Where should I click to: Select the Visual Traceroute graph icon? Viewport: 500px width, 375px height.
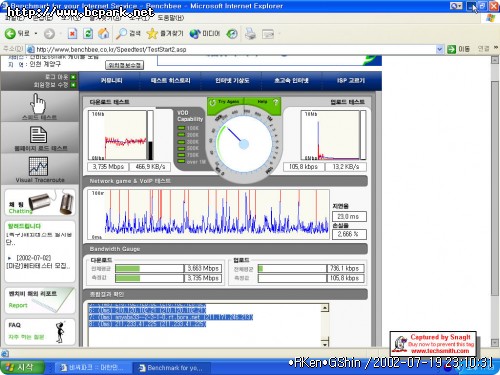pyautogui.click(x=38, y=166)
